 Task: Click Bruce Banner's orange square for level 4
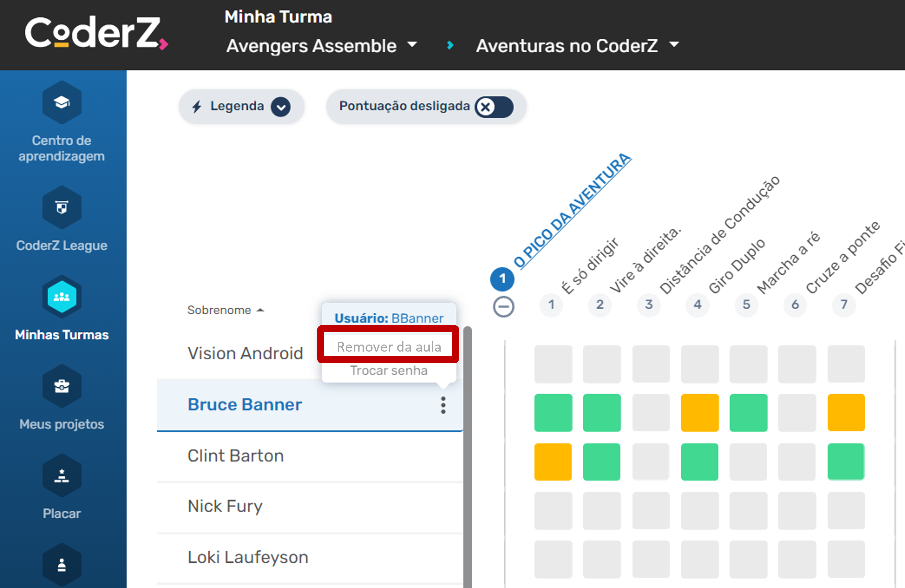click(x=699, y=413)
